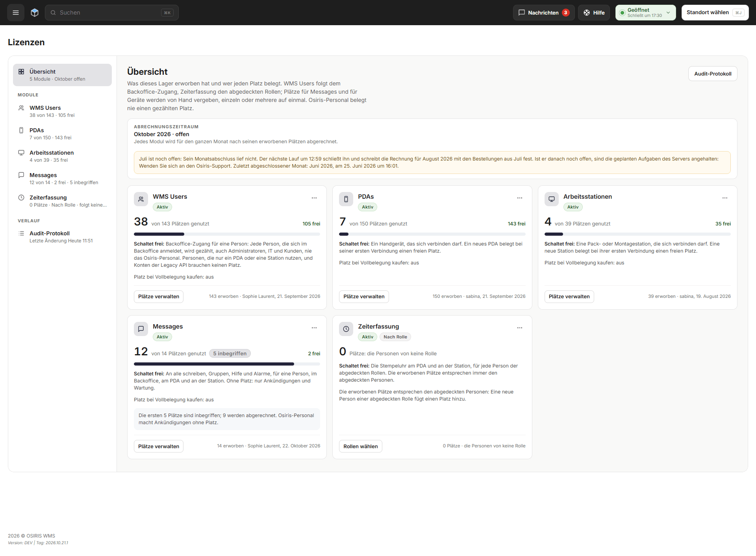Focus the Suchen search field
Image resolution: width=756 pixels, height=556 pixels.
[112, 13]
